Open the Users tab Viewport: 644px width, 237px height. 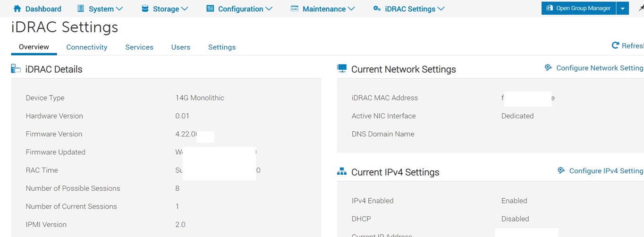(181, 47)
